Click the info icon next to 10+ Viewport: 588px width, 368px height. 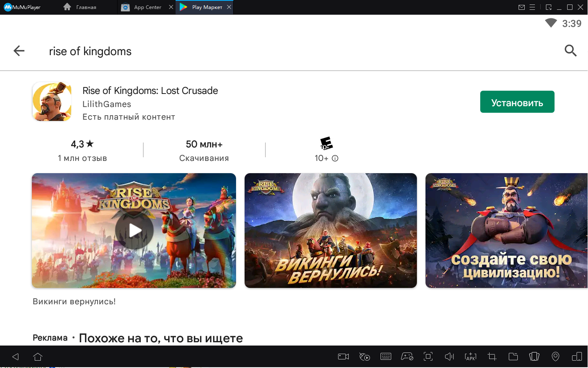coord(335,158)
